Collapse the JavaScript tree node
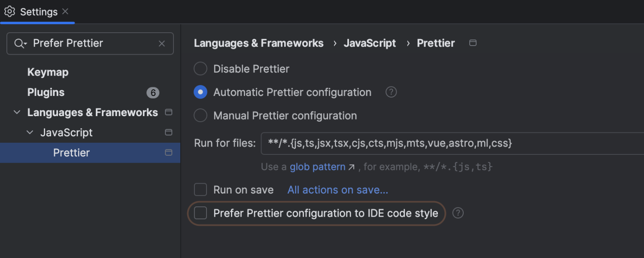 point(30,132)
